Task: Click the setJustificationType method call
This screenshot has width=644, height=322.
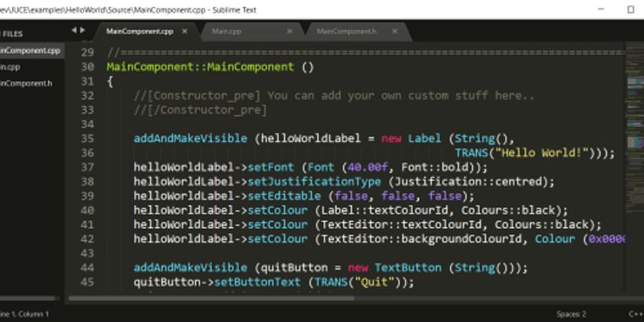Action: 314,181
